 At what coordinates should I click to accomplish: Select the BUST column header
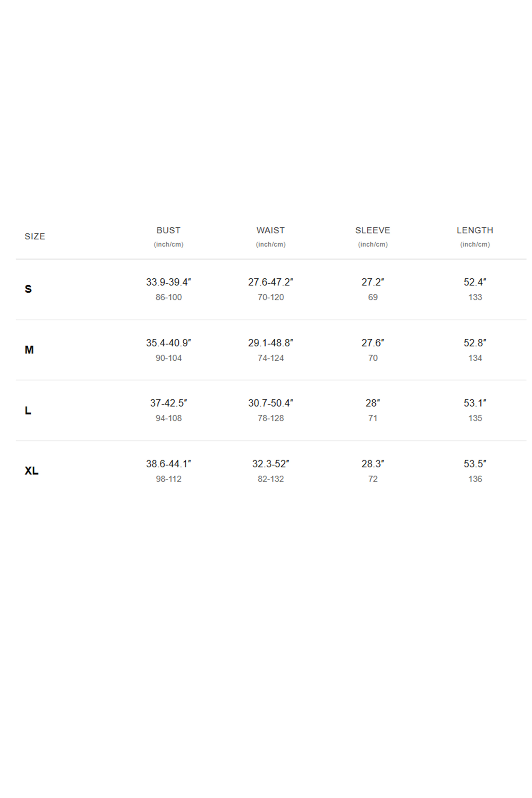tap(169, 230)
